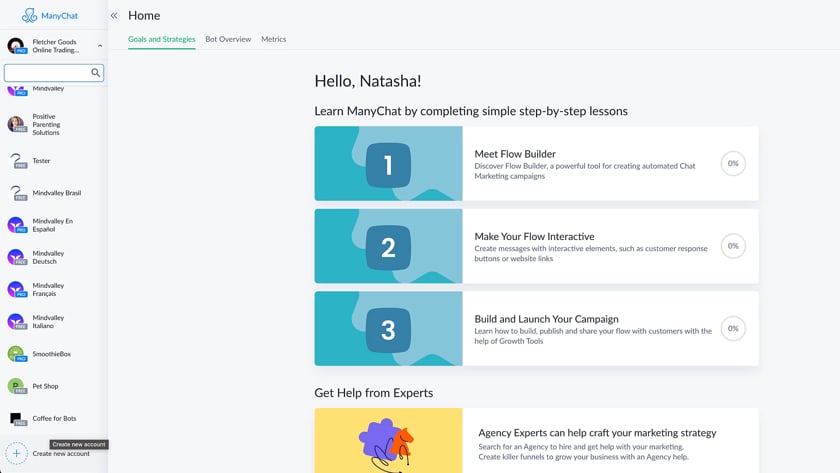Select Mindvalley En Español avatar

pyautogui.click(x=16, y=225)
